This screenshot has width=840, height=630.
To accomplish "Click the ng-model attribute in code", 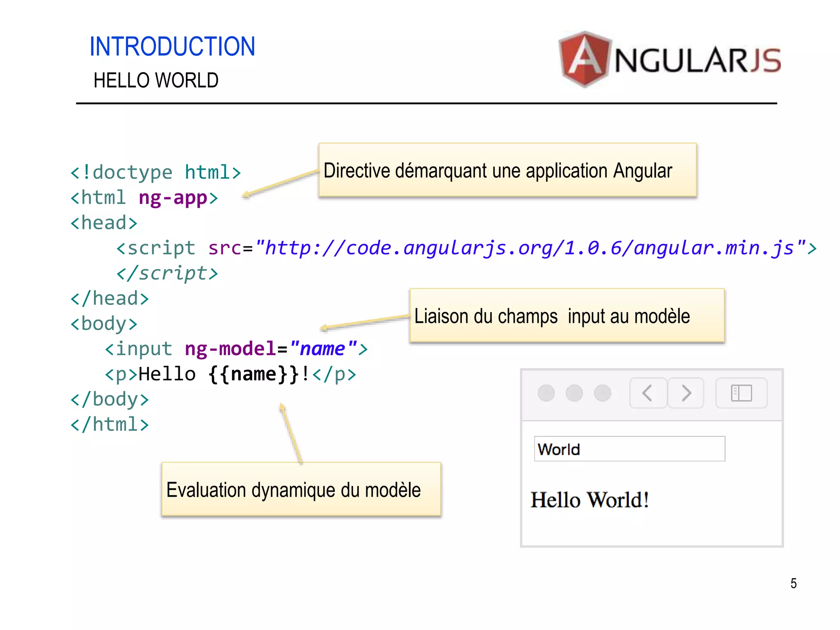I will point(231,349).
